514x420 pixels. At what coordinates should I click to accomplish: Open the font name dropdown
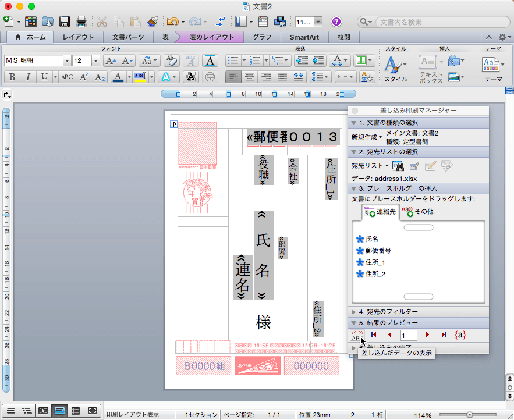(x=67, y=60)
